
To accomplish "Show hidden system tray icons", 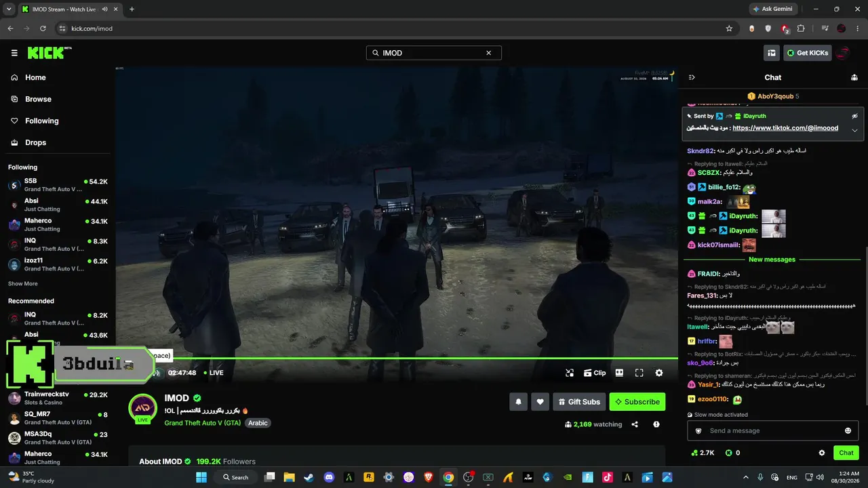I will [x=745, y=477].
